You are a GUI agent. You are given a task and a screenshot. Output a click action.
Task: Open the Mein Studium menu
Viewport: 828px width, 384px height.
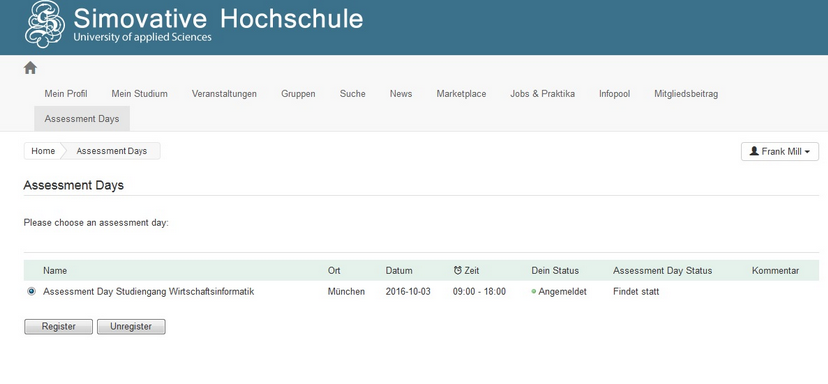tap(139, 93)
